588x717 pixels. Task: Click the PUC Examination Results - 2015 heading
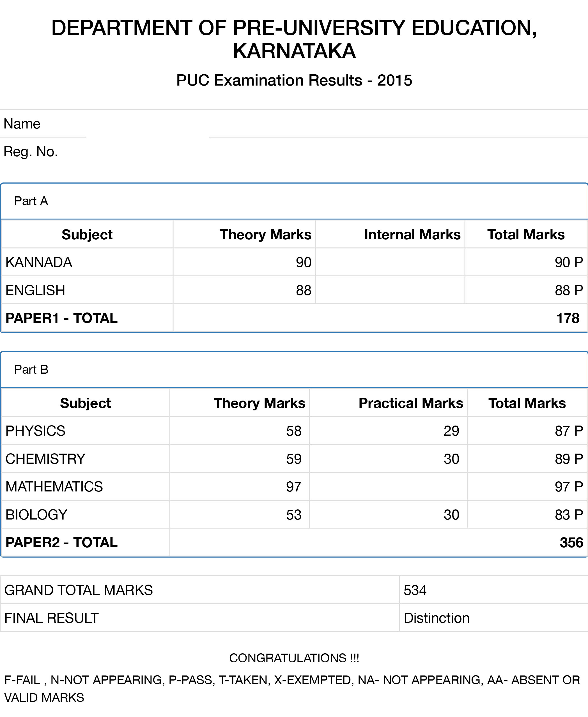(294, 81)
